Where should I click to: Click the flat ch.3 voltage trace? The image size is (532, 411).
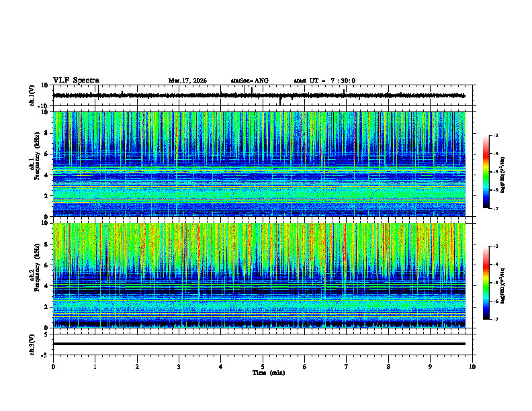click(259, 344)
